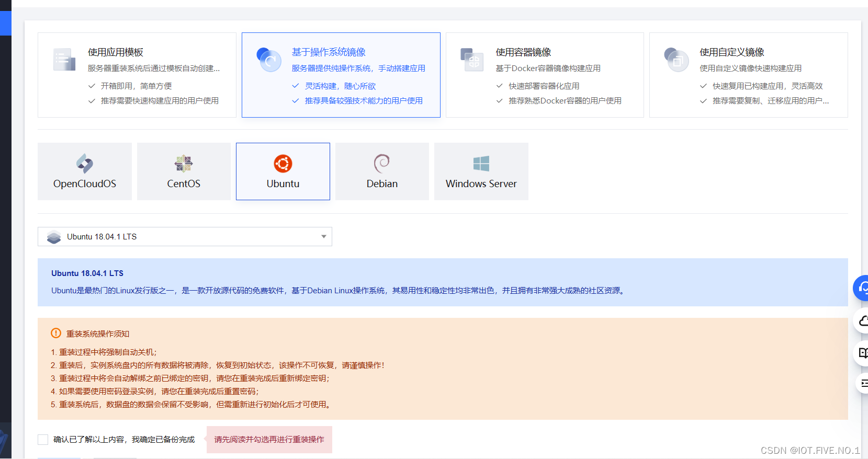Click the Ubuntu logo icon
Viewport: 868px width, 459px height.
click(x=283, y=164)
